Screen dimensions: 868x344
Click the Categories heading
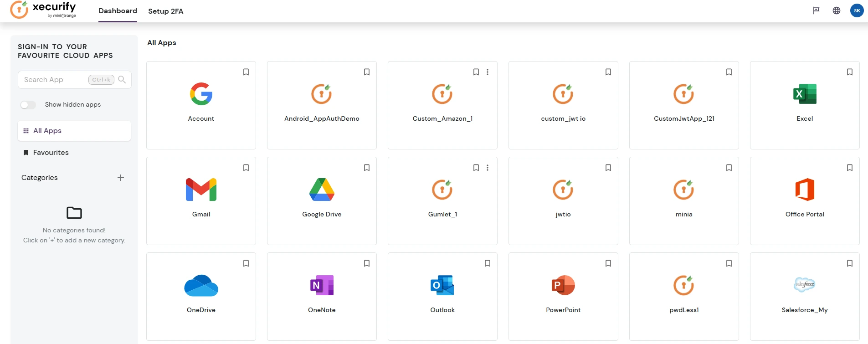[40, 178]
